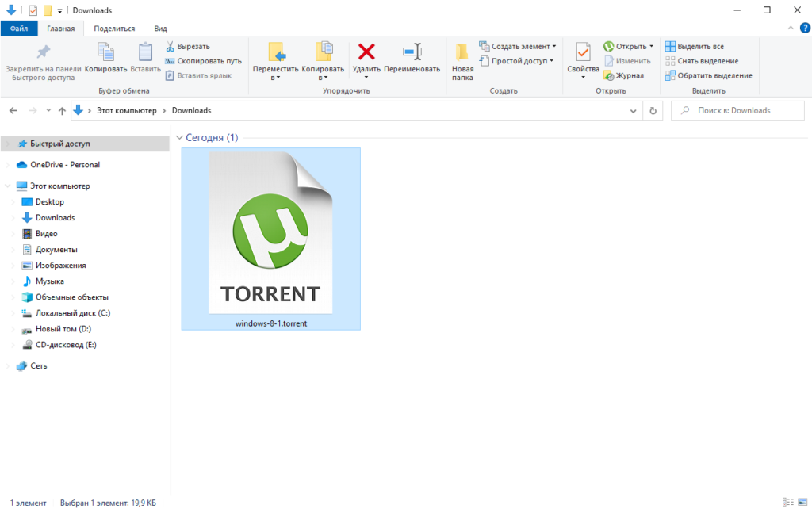The image size is (812, 509).
Task: Click Скопировать путь in the ribbon
Action: pos(204,61)
